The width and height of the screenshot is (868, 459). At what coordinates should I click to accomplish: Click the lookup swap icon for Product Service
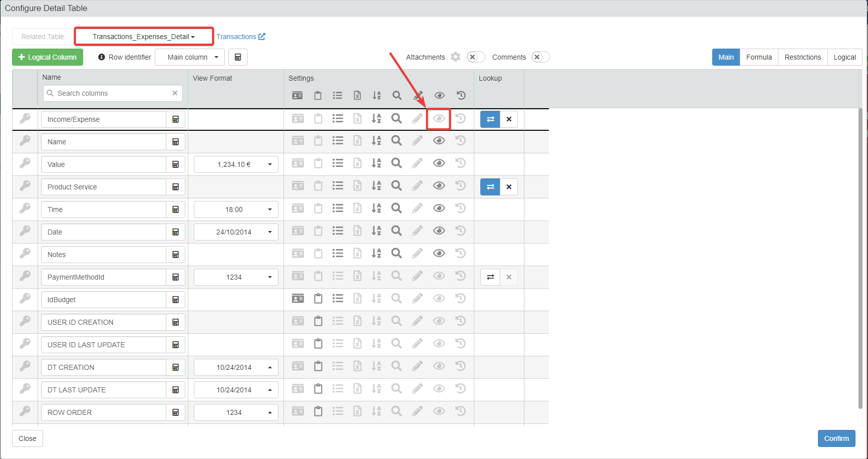pyautogui.click(x=490, y=187)
